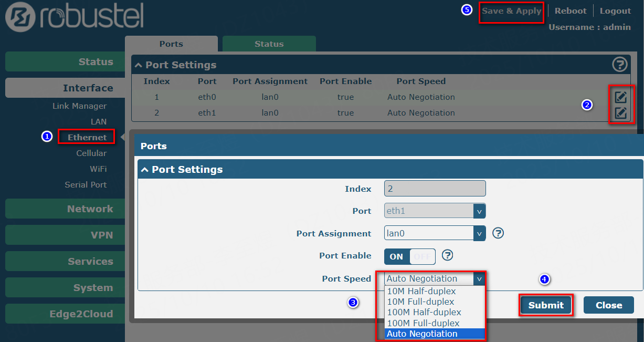Click help icon beside Port Assignment
The width and height of the screenshot is (644, 342).
pyautogui.click(x=498, y=233)
